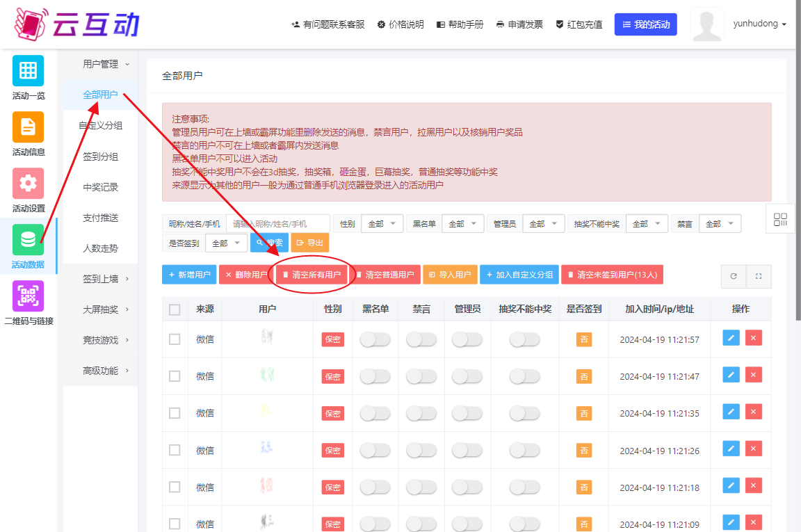Toggle 抽奖不能中奖 for user joined 11:21:35
Screen dimensions: 801x532
click(x=525, y=414)
